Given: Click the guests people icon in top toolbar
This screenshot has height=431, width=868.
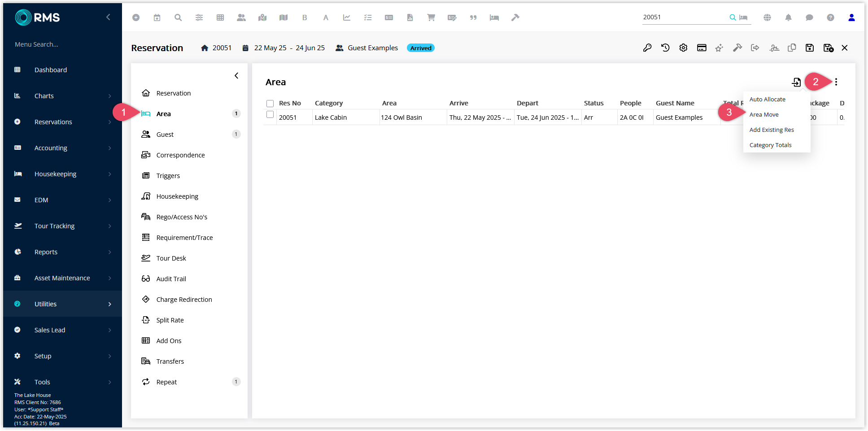Looking at the screenshot, I should coord(241,17).
